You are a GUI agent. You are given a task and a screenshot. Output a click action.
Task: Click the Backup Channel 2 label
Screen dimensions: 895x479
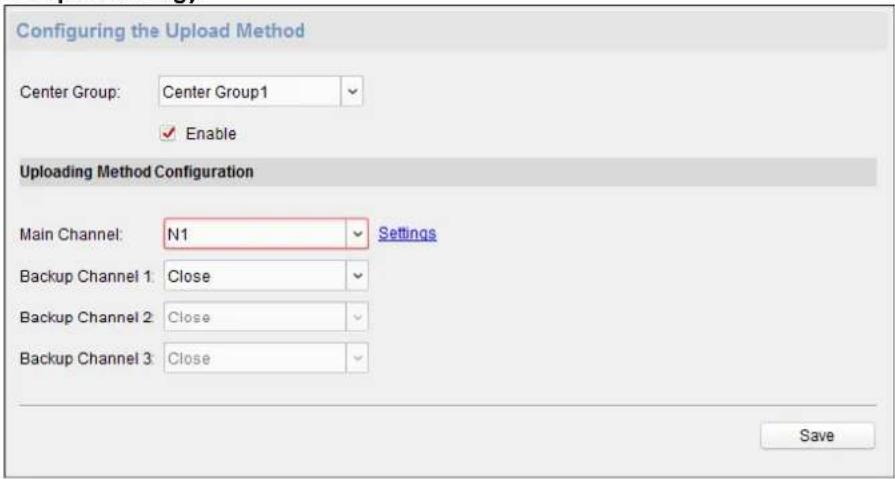[87, 317]
